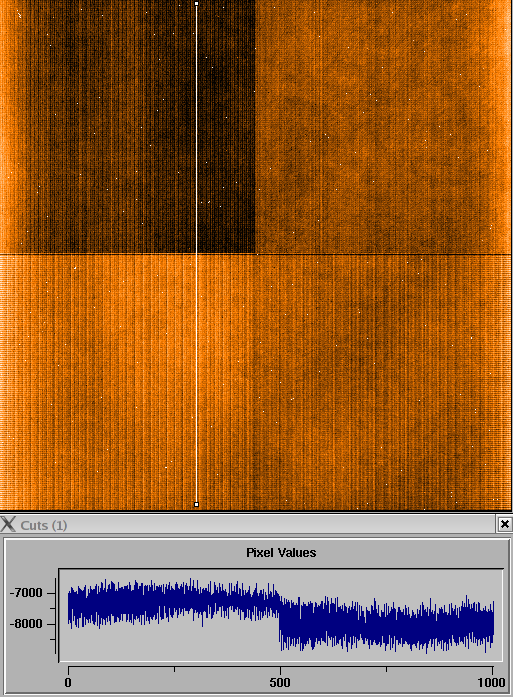This screenshot has height=697, width=513.
Task: Click the -8000 label on the y-axis
Action: [x=27, y=624]
